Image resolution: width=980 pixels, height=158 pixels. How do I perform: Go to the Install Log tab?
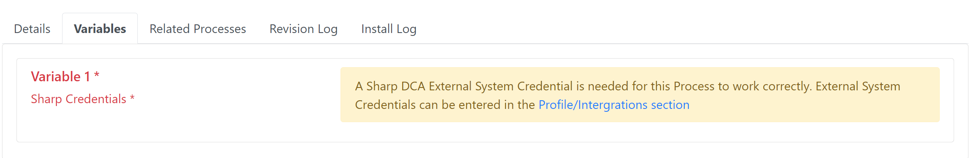pos(389,29)
